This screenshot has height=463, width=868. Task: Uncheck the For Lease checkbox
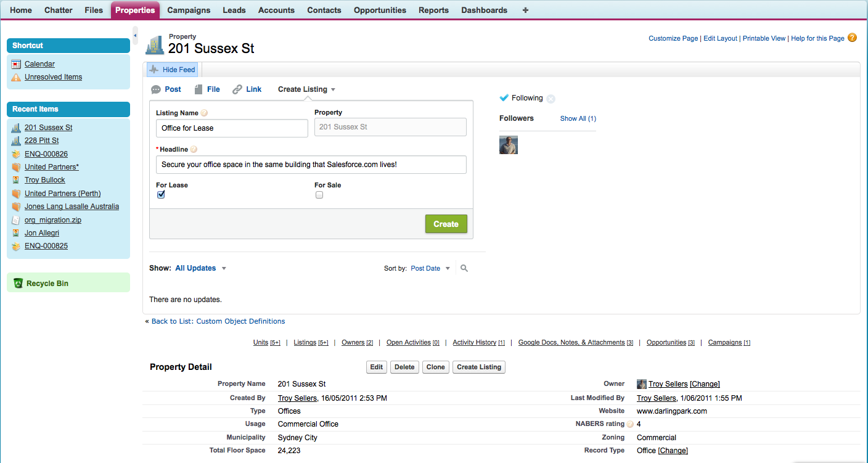point(162,195)
